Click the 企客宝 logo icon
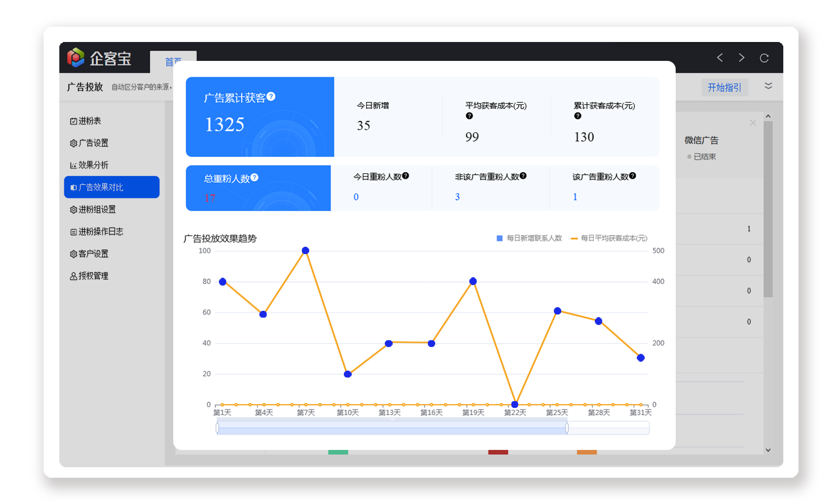The image size is (840, 504). (76, 58)
